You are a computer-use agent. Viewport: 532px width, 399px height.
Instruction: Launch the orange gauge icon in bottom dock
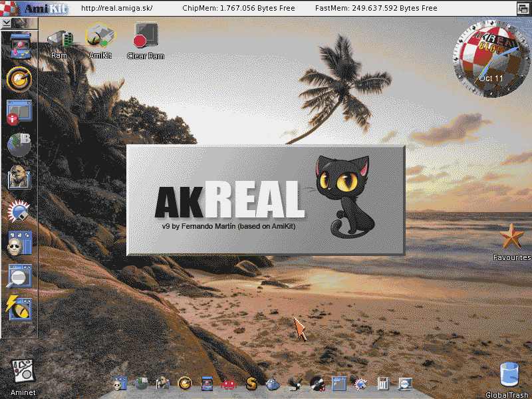185,384
